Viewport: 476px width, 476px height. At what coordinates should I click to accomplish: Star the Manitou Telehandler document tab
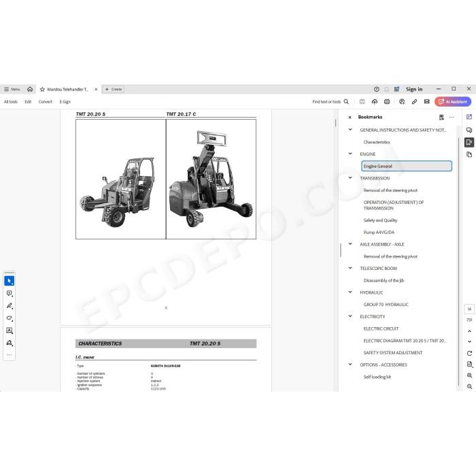pyautogui.click(x=42, y=89)
